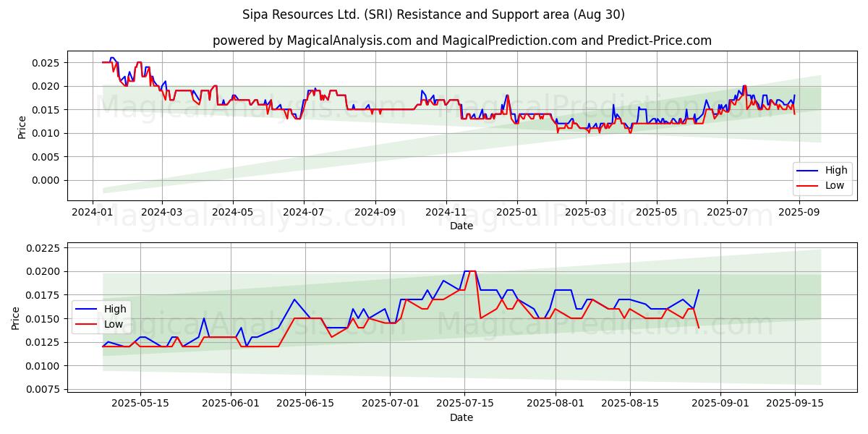This screenshot has height=434, width=868.
Task: Click the top chart's '2024-09' axis label
Action: [375, 212]
